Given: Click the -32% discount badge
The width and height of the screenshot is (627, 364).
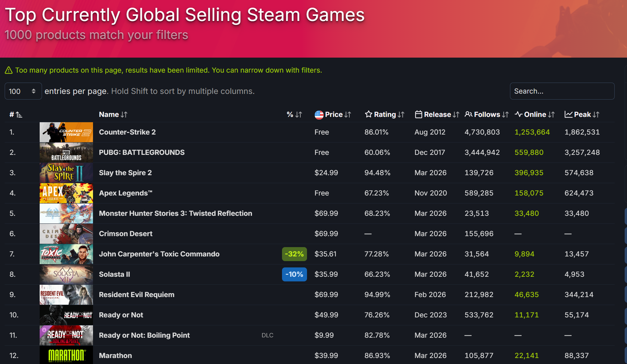Looking at the screenshot, I should point(294,254).
